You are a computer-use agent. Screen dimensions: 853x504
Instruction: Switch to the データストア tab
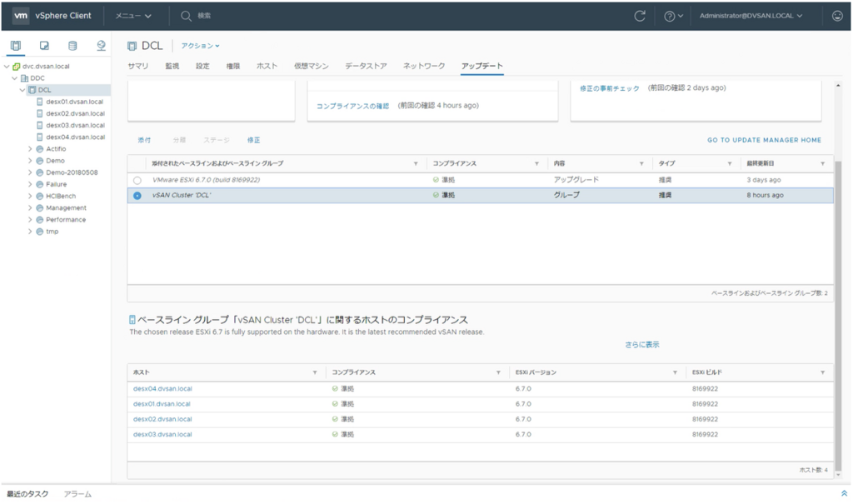pos(366,66)
